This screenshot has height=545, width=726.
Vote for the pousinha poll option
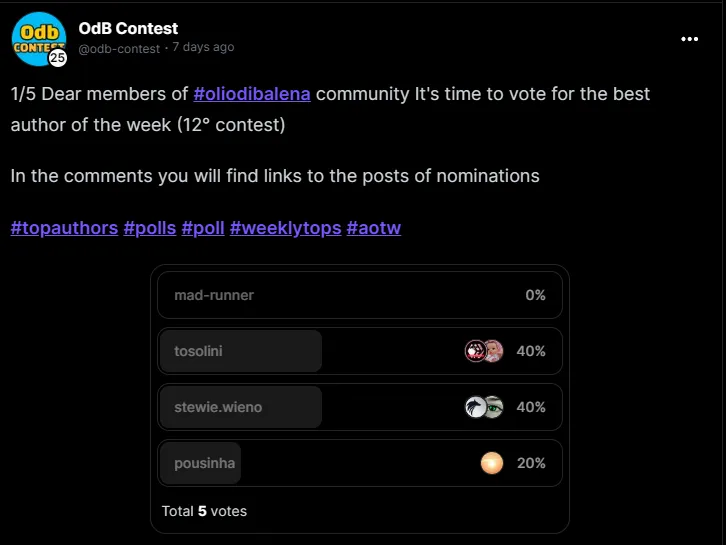pos(360,463)
